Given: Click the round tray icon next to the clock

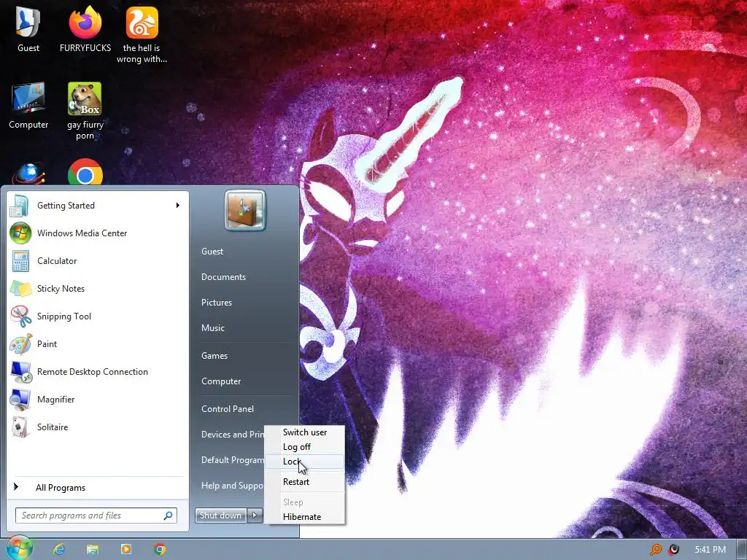Looking at the screenshot, I should click(x=673, y=550).
